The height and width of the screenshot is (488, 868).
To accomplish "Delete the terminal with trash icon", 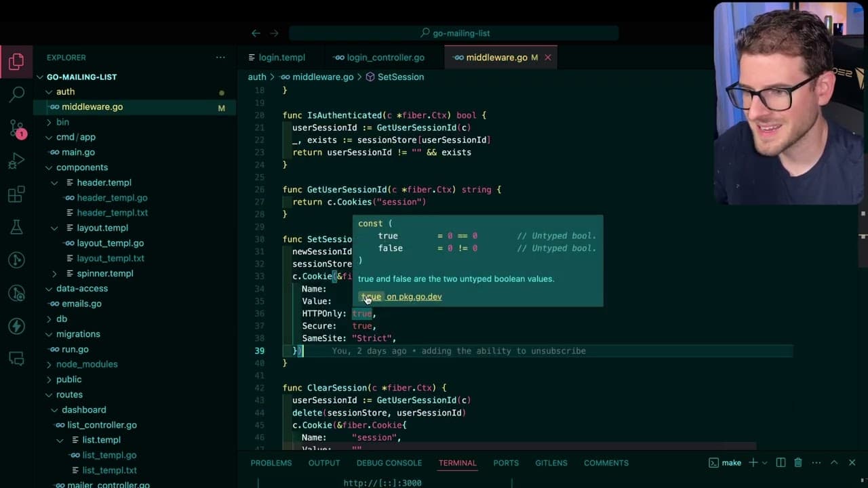I will pyautogui.click(x=798, y=463).
